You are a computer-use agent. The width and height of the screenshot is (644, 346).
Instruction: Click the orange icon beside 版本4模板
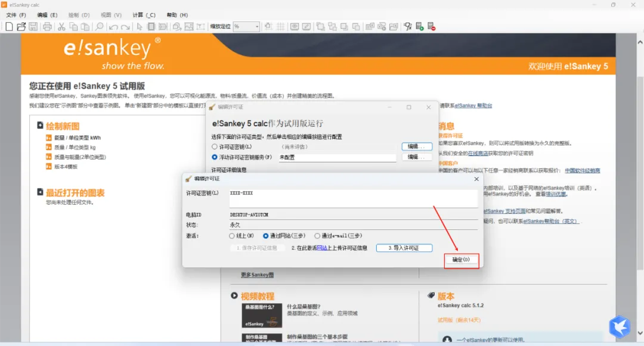(48, 166)
